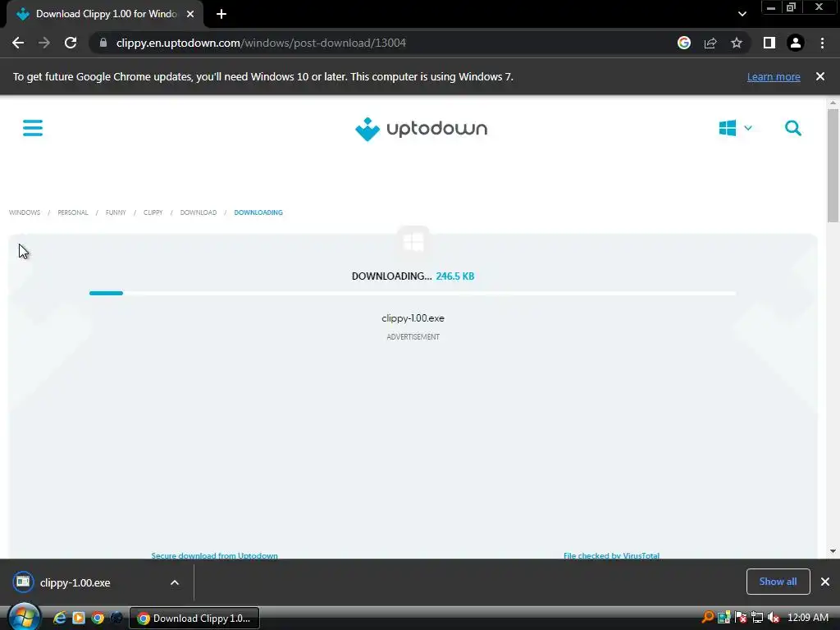Screen dimensions: 840x630
Task: Click the volume muted tray icon
Action: point(773,618)
